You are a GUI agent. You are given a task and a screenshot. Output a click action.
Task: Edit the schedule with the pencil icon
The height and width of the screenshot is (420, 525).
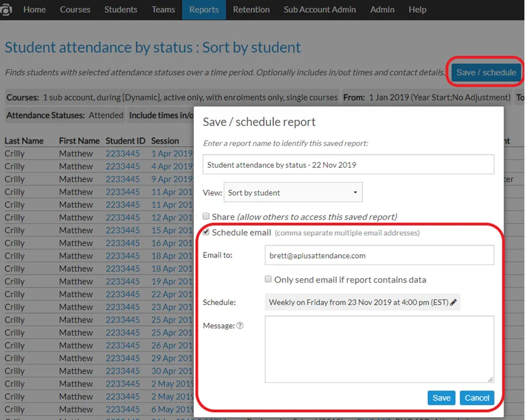453,302
